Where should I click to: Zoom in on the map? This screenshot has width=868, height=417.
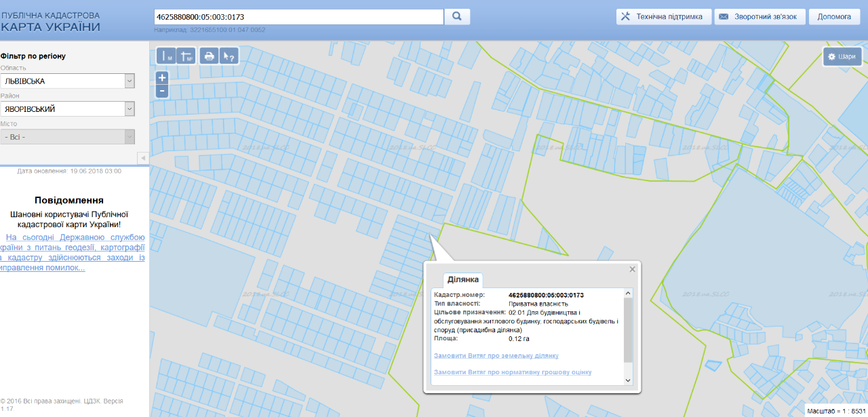(162, 78)
